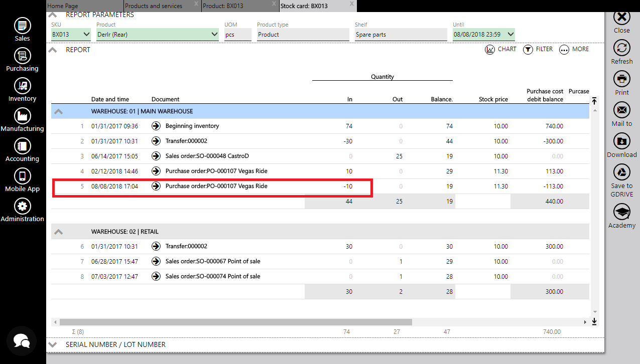This screenshot has width=640, height=364.
Task: Click the Date and time column header
Action: point(110,99)
